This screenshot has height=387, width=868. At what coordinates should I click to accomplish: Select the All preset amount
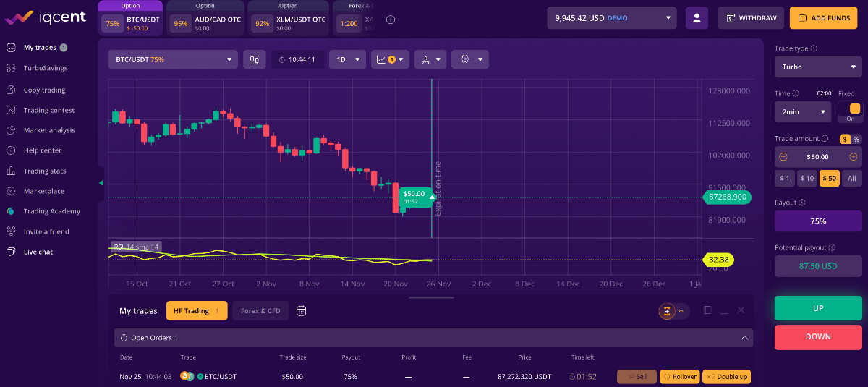[x=852, y=178]
